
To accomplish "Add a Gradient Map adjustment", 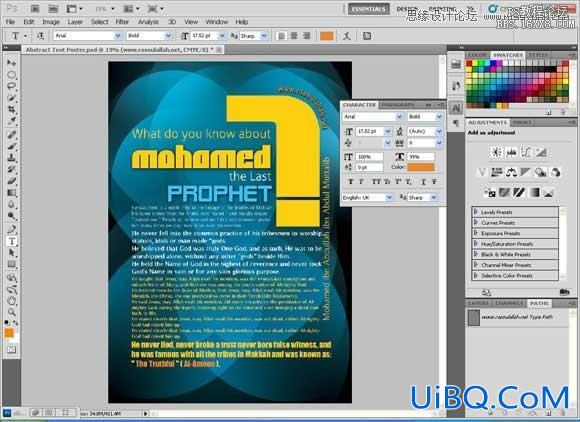I will coord(534,193).
